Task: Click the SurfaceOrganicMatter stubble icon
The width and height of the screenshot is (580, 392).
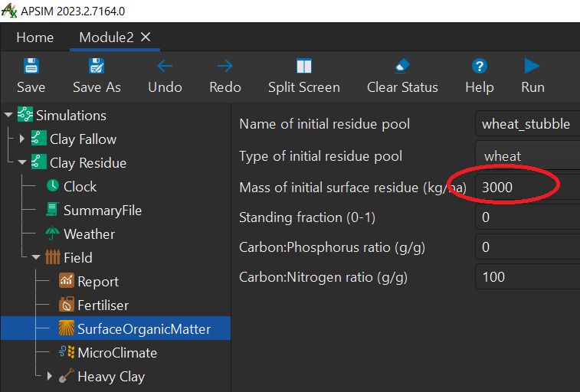Action: coord(66,328)
